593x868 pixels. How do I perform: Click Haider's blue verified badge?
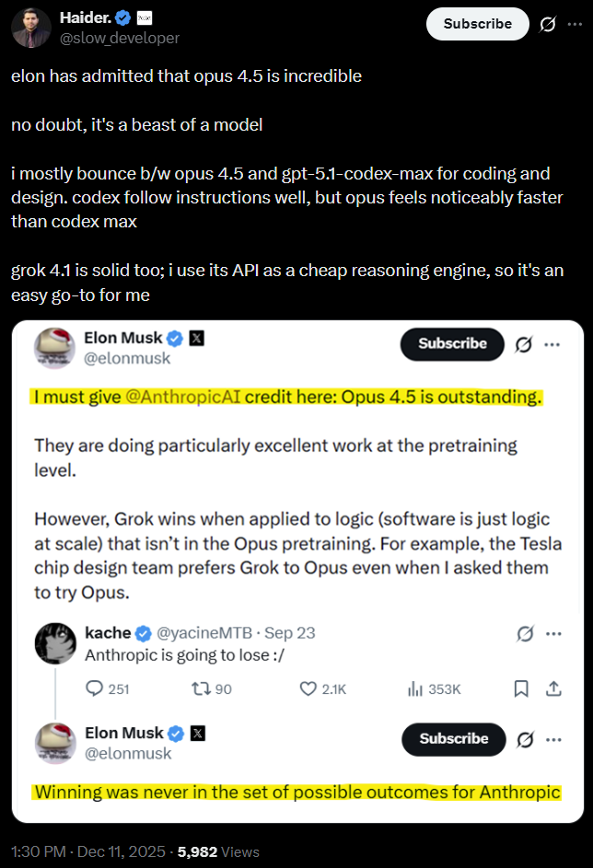point(122,17)
